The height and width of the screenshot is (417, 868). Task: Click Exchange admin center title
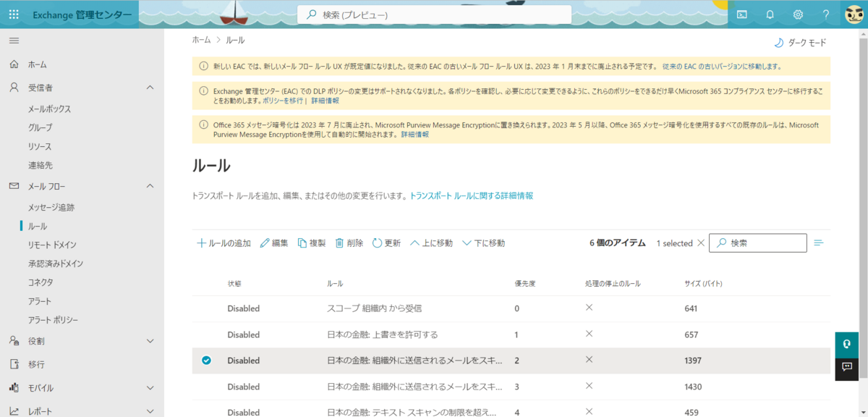pyautogui.click(x=82, y=14)
